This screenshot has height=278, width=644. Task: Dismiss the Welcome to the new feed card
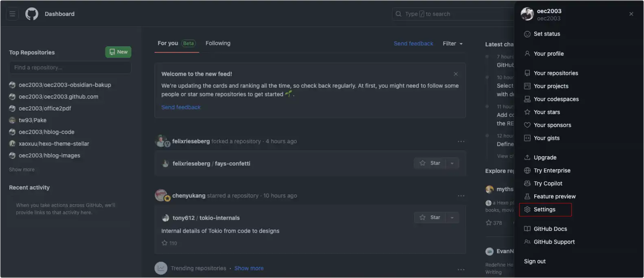click(x=455, y=74)
